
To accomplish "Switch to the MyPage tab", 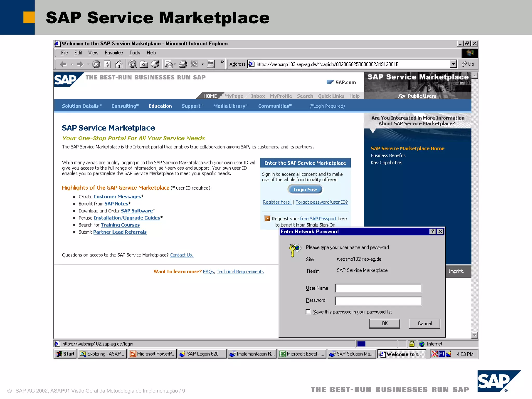I will pos(234,96).
